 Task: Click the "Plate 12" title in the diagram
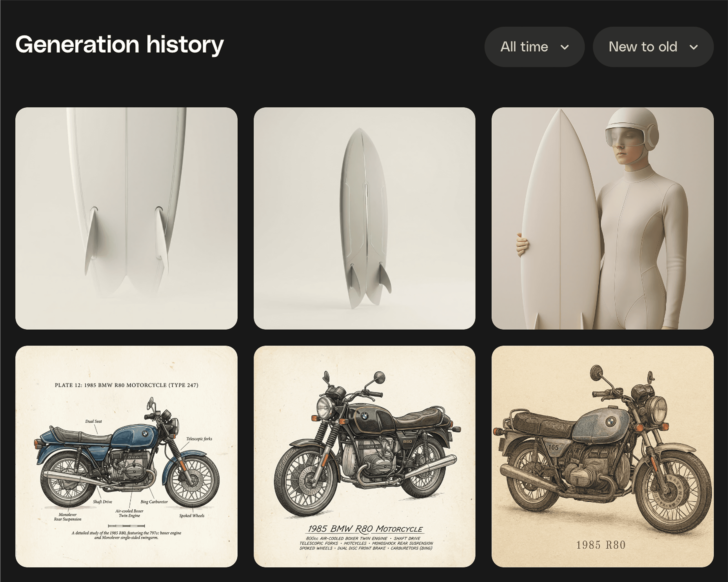tap(126, 385)
